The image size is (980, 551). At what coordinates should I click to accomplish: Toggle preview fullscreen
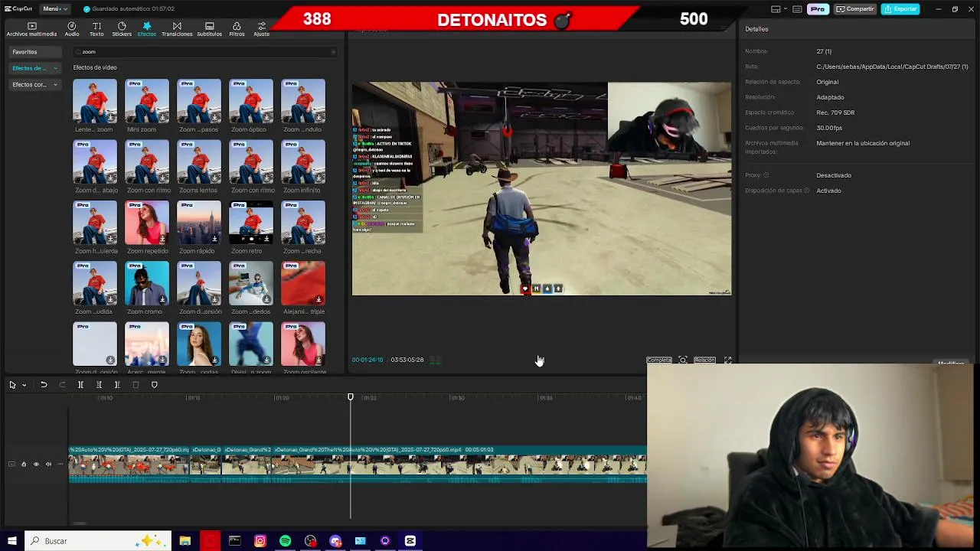[x=727, y=360]
